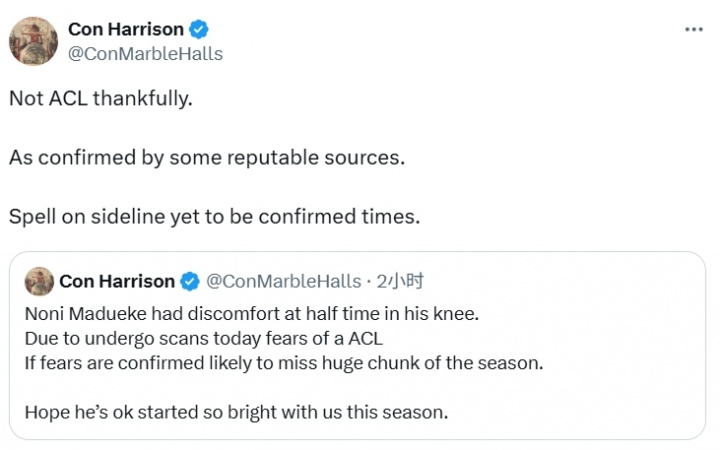Click the blue verified badge beside main author name
The width and height of the screenshot is (720, 450).
[x=196, y=31]
